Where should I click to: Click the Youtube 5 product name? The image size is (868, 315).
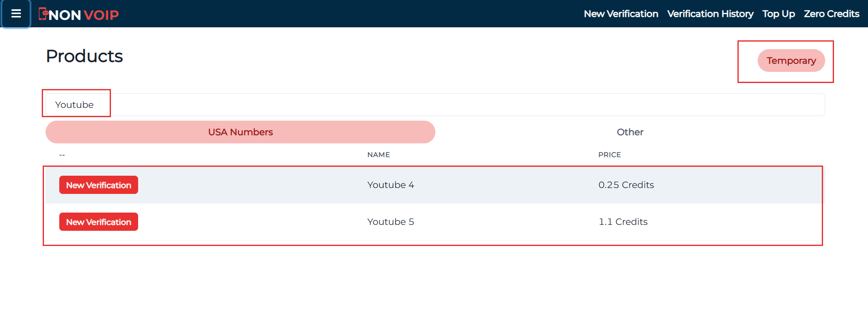pyautogui.click(x=391, y=222)
